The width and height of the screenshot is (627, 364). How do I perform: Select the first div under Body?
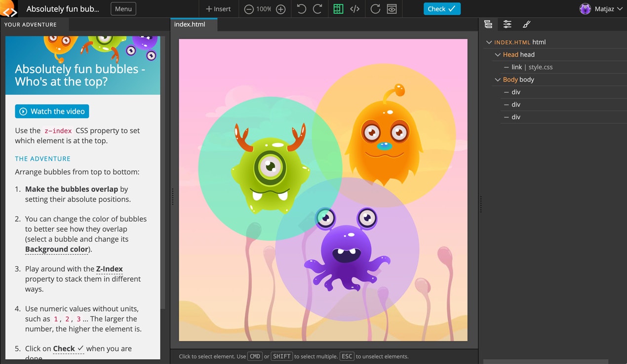(516, 92)
